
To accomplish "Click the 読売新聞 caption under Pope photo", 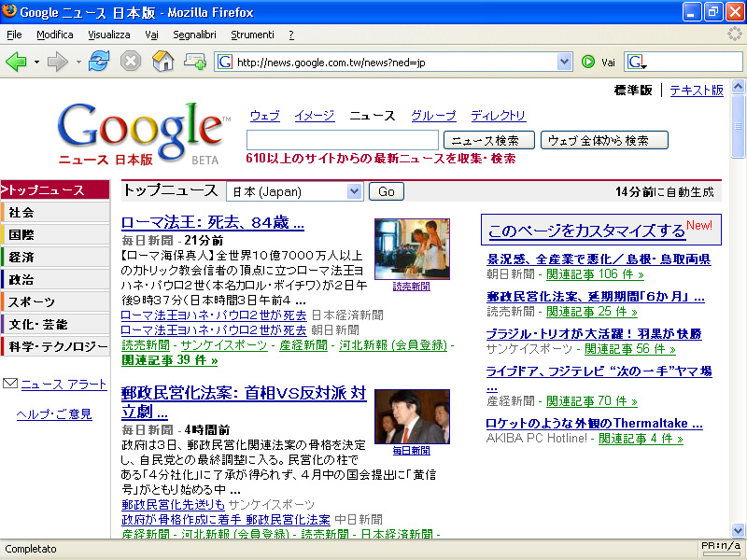I will click(x=412, y=287).
